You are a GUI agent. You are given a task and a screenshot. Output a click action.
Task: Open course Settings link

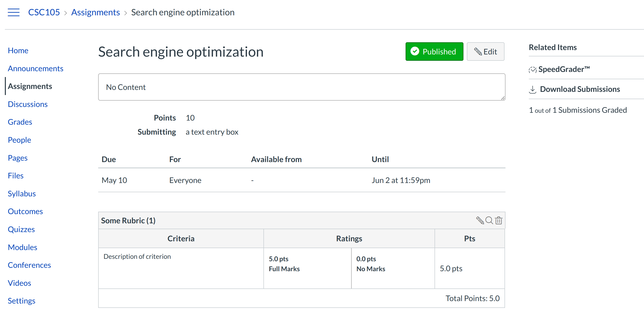(x=21, y=301)
